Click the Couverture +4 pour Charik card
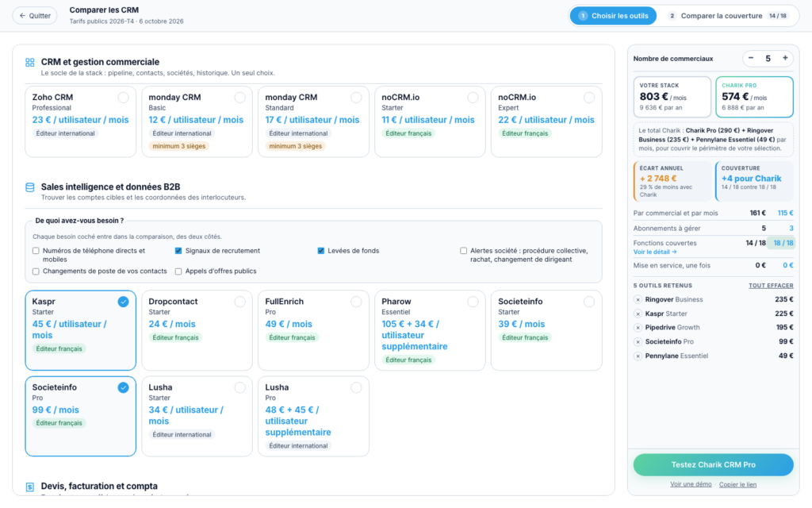 coord(754,181)
